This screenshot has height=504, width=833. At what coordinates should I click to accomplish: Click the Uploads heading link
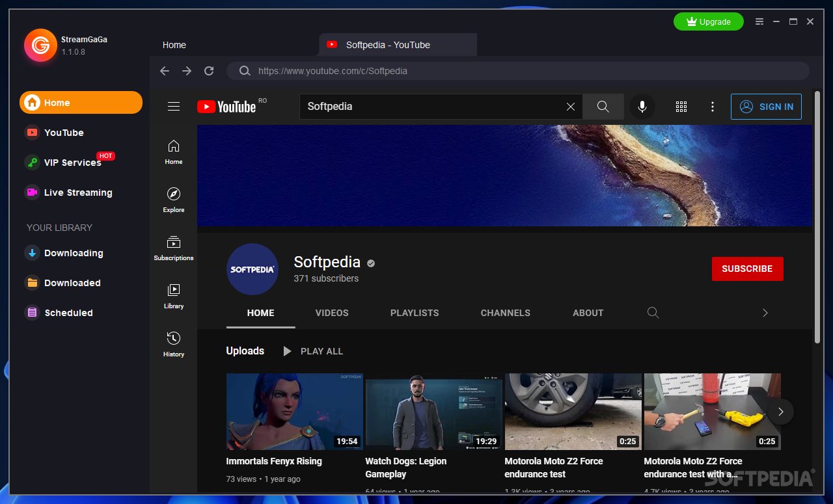point(245,351)
